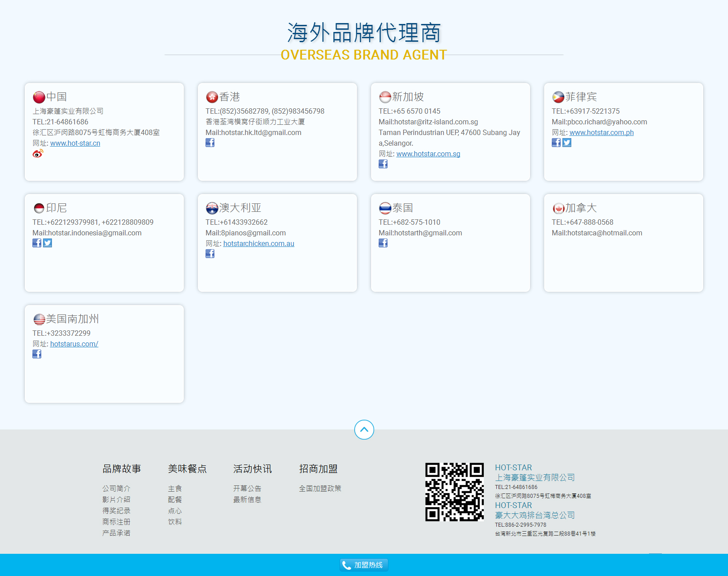The width and height of the screenshot is (728, 576).
Task: Click the Philippines flag icon
Action: (558, 97)
